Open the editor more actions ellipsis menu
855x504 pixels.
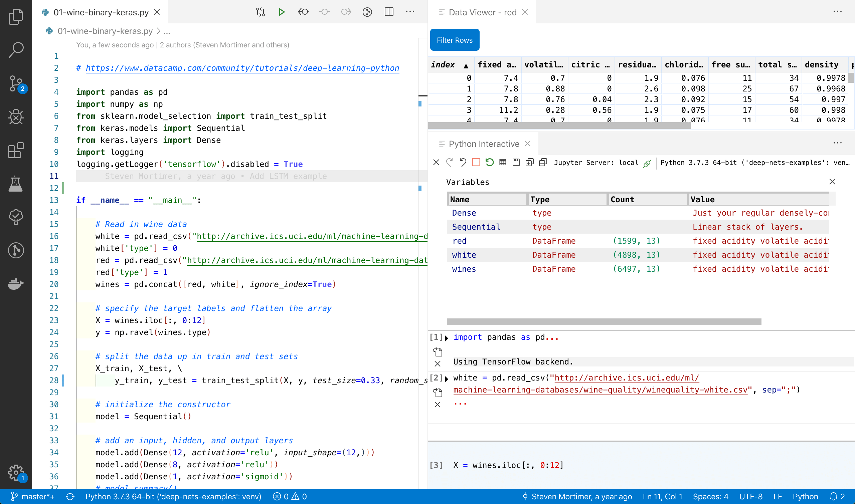[410, 12]
